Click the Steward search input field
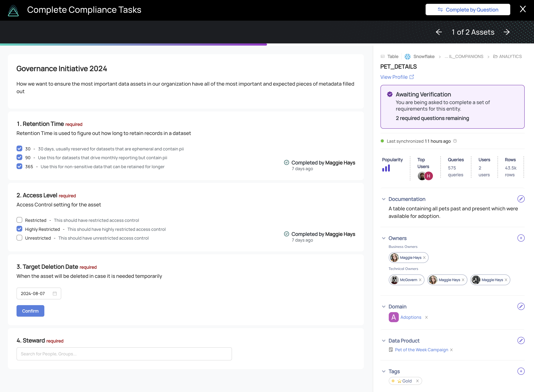Screen dimensions: 534x392 pos(124,354)
